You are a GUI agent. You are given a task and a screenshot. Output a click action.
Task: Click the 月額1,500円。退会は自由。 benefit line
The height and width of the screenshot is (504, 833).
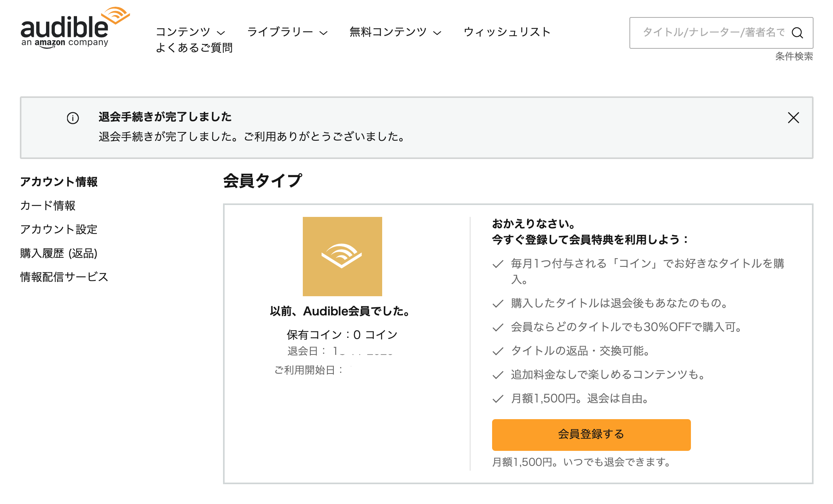tap(580, 399)
